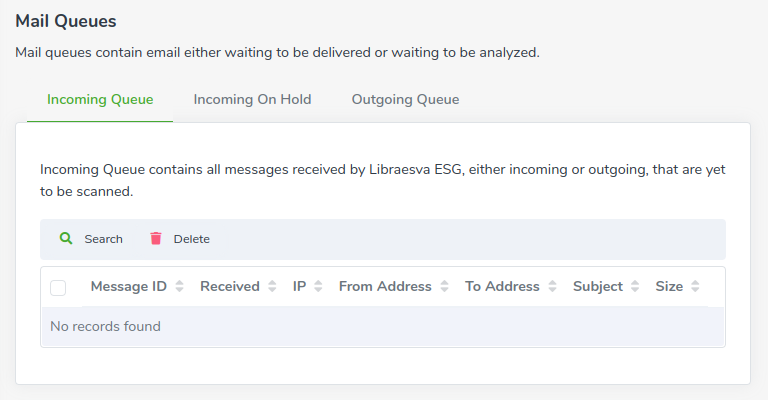This screenshot has height=400, width=768.
Task: Sort by Received arrows icon
Action: click(272, 286)
